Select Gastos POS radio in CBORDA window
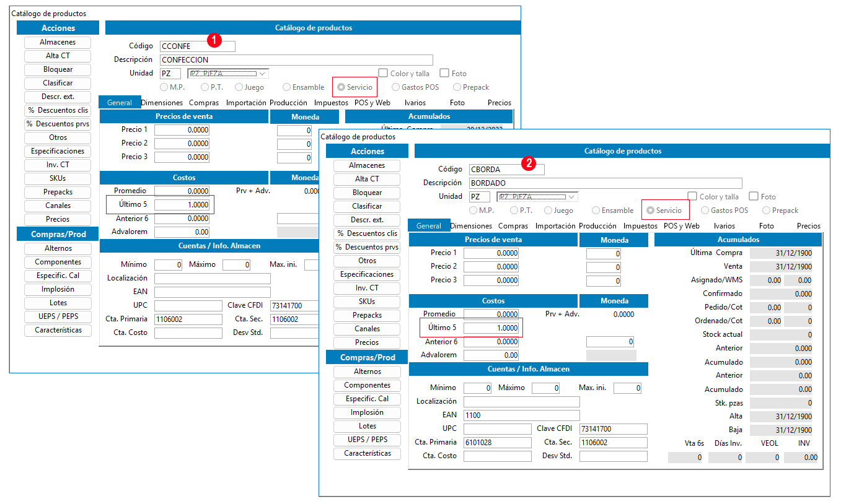841x504 pixels. (705, 211)
